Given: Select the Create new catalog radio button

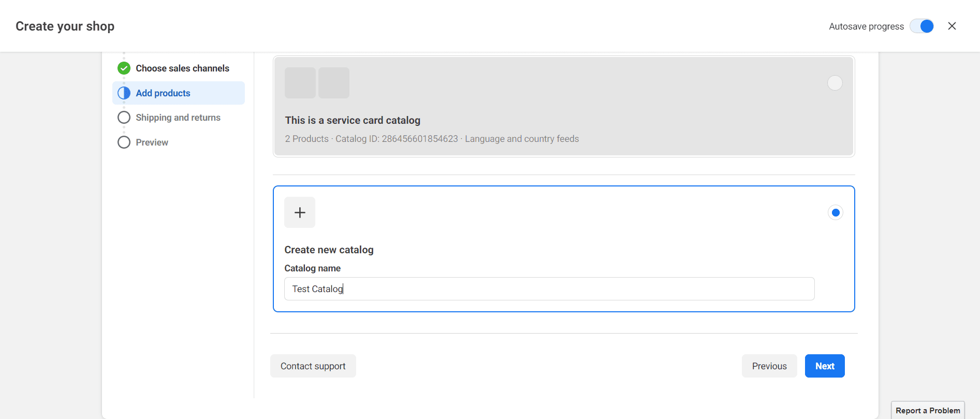Looking at the screenshot, I should coord(835,212).
